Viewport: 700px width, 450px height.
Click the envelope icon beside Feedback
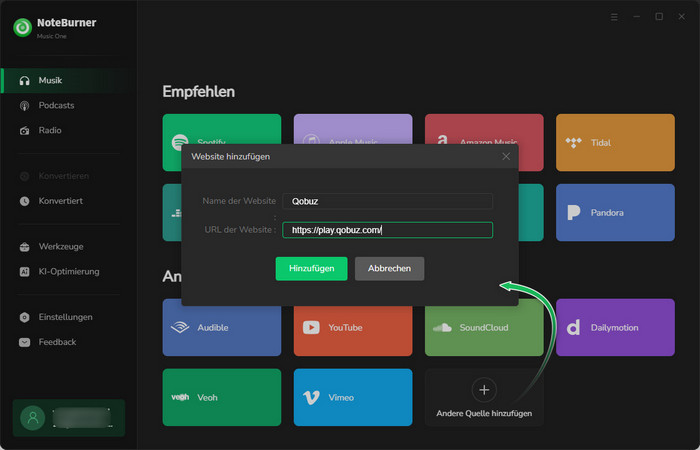tap(25, 342)
